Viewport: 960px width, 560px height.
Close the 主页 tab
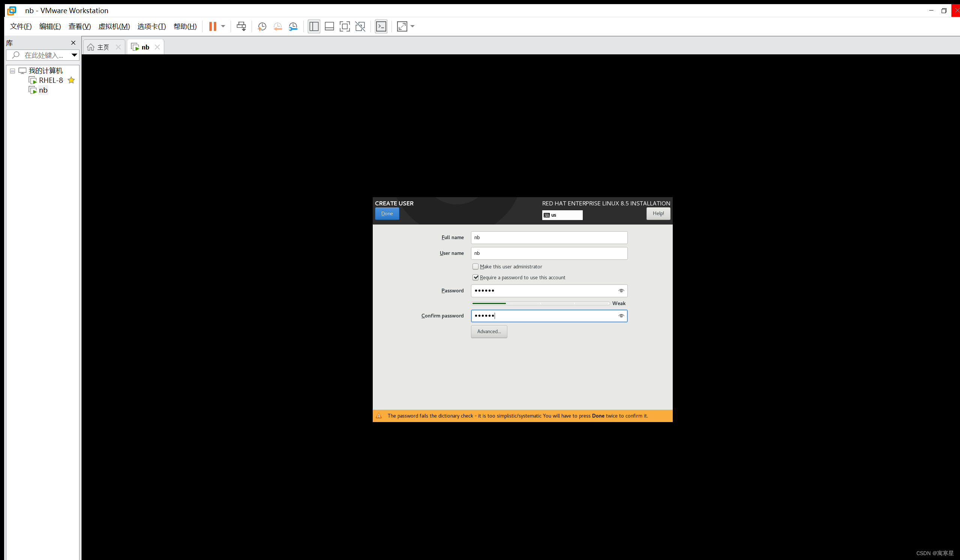[x=118, y=47]
